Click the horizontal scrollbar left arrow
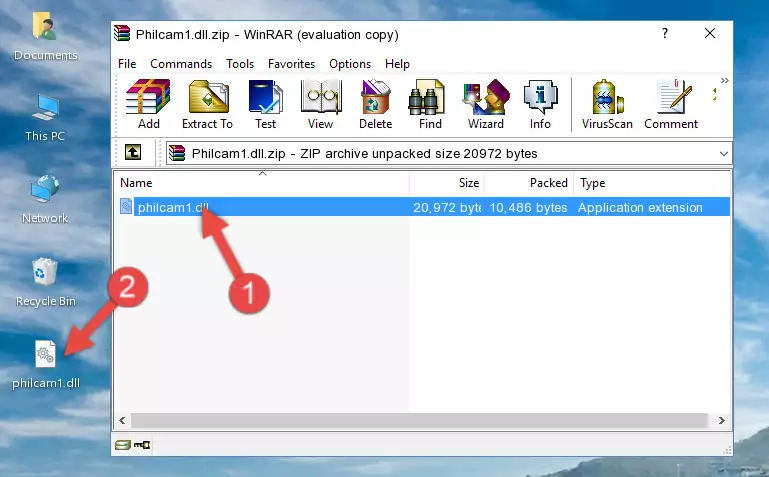 122,420
